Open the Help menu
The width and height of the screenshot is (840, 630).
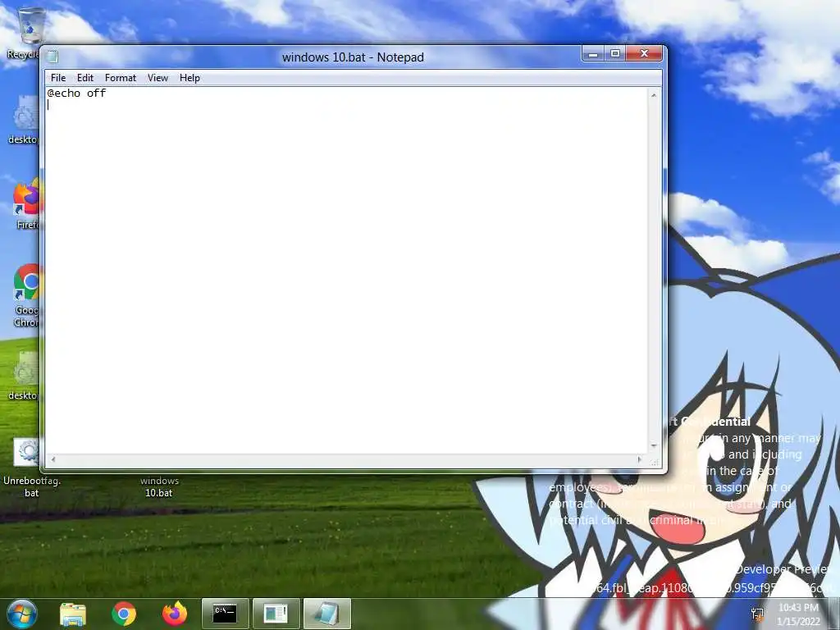(189, 78)
